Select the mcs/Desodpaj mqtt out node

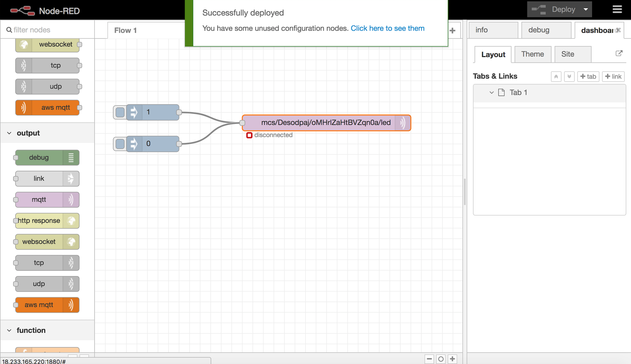326,123
